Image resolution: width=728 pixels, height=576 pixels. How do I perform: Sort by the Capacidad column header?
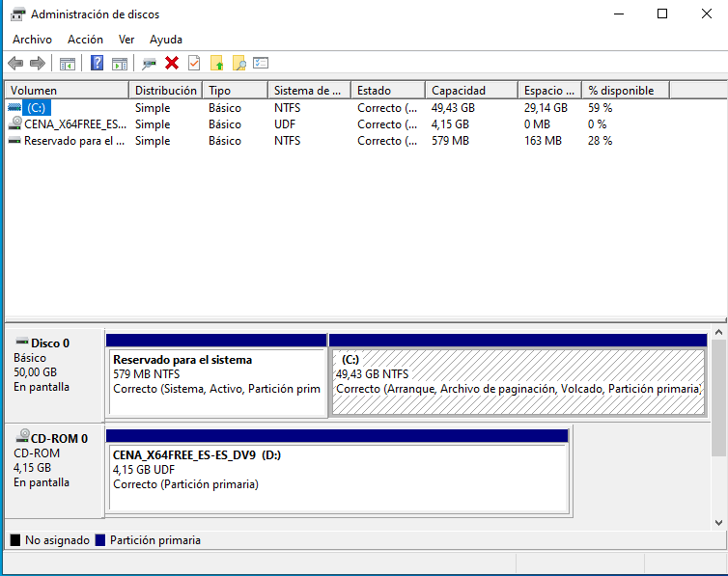pyautogui.click(x=459, y=91)
